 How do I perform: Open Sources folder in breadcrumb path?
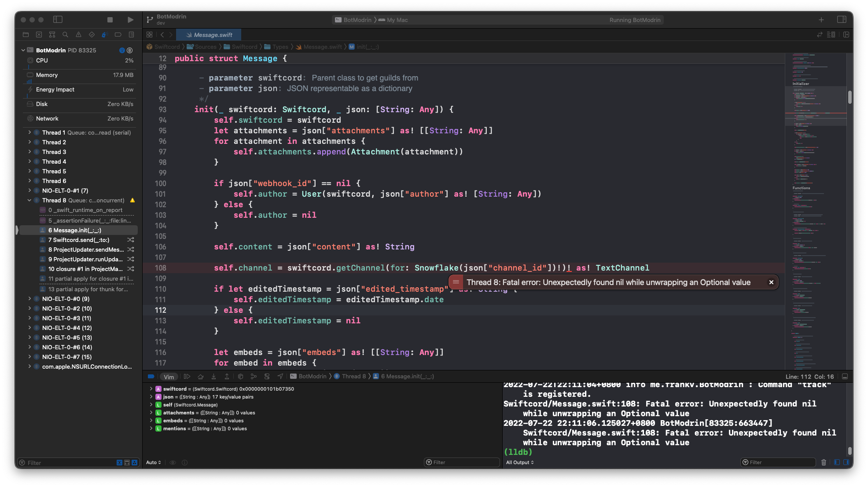tap(202, 47)
